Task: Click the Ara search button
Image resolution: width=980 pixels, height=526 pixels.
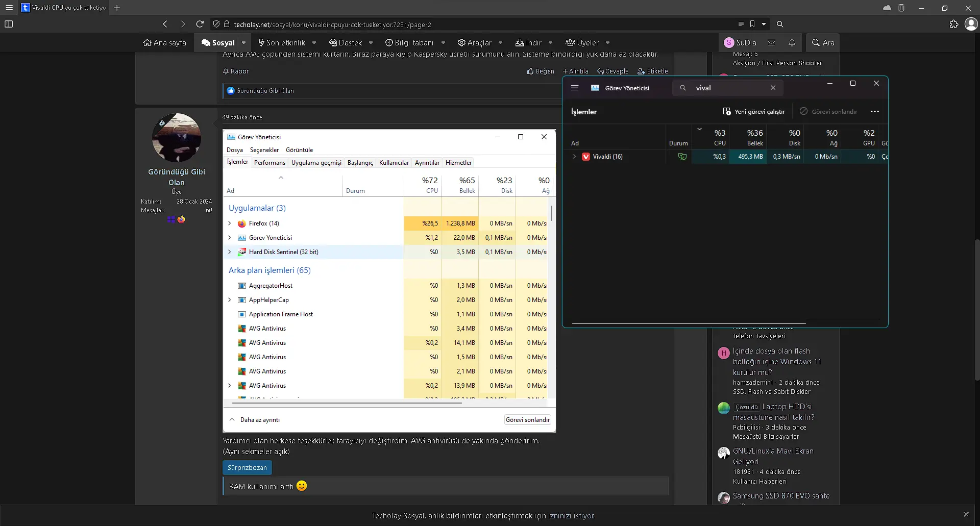Action: tap(823, 43)
